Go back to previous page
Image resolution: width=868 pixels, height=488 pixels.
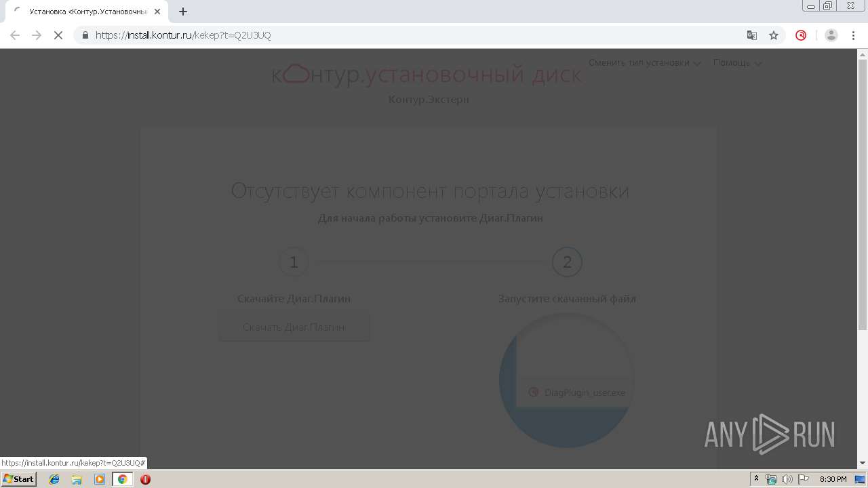15,35
